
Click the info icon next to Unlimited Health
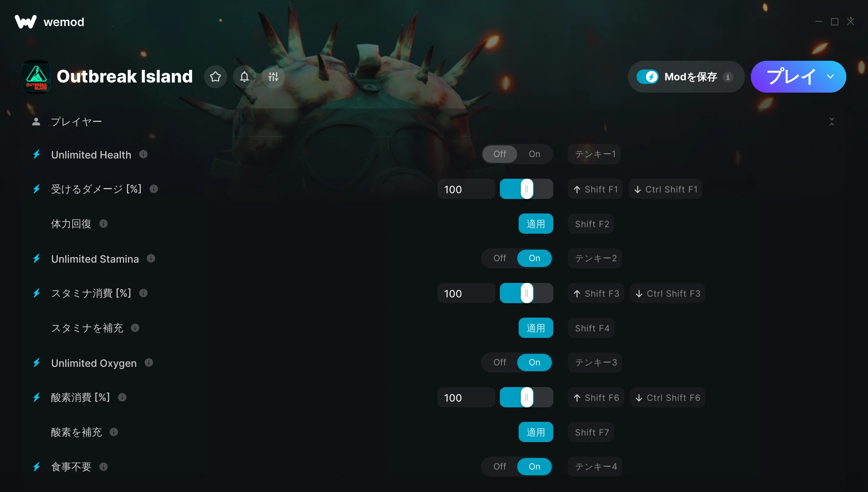pyautogui.click(x=144, y=154)
